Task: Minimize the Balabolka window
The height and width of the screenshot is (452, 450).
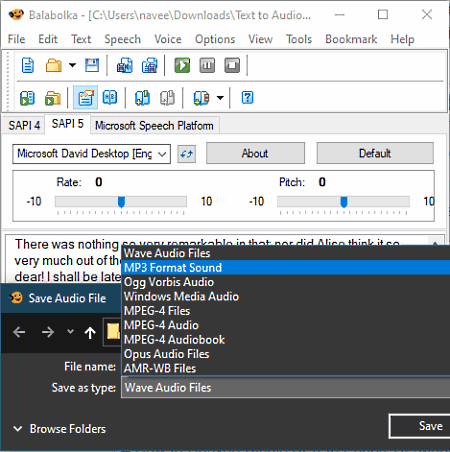Action: 340,14
